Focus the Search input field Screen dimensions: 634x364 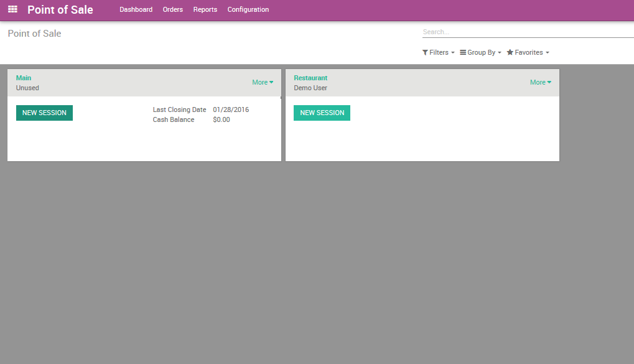pos(528,32)
